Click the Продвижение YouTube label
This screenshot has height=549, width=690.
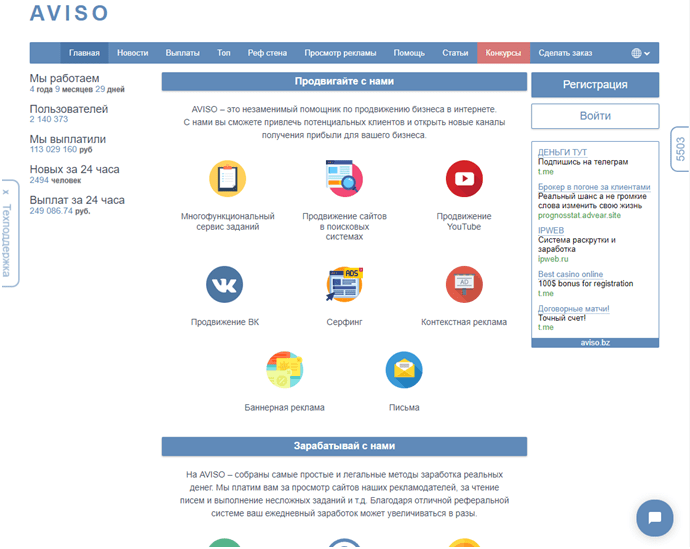pyautogui.click(x=464, y=221)
